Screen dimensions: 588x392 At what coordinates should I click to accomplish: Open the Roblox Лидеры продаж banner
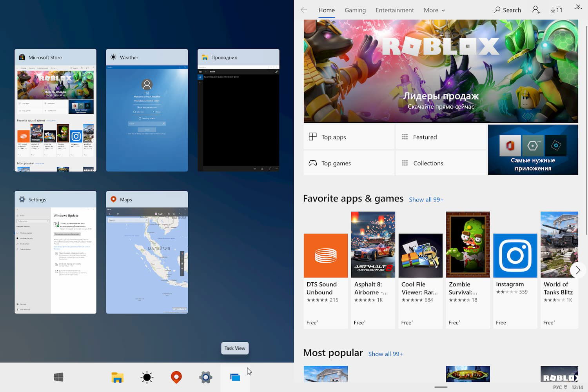tap(441, 71)
